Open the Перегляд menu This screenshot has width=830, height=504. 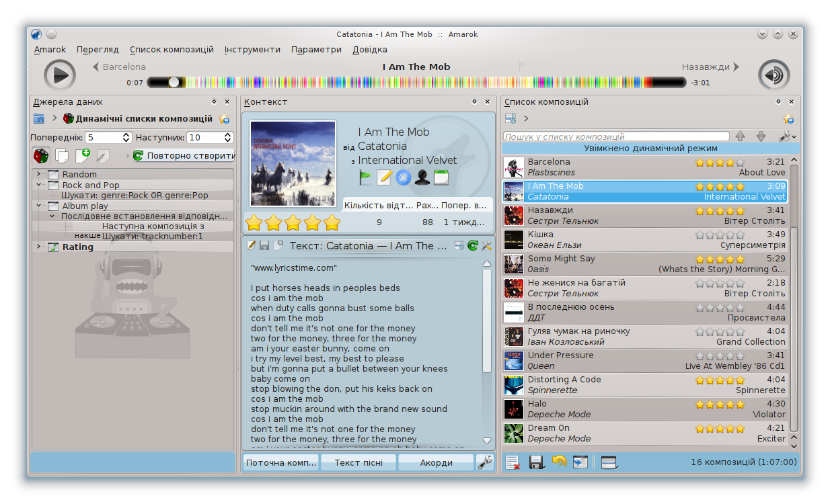click(98, 49)
